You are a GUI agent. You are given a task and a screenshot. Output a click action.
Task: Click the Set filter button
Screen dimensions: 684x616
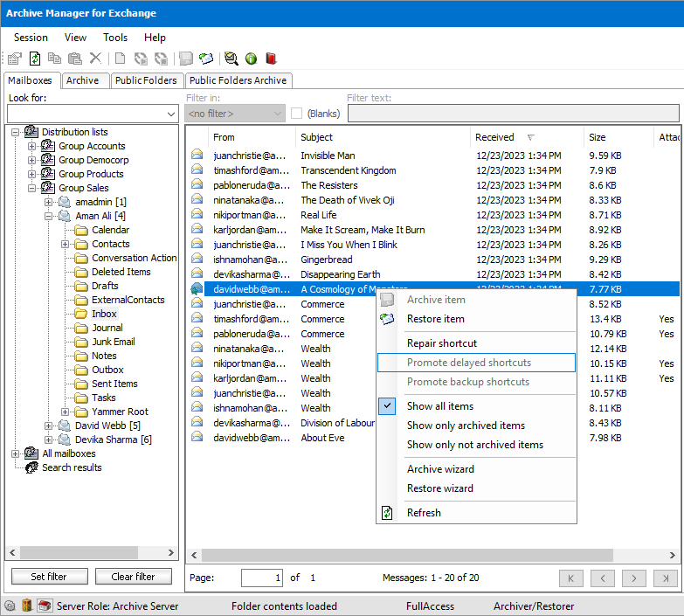point(49,577)
